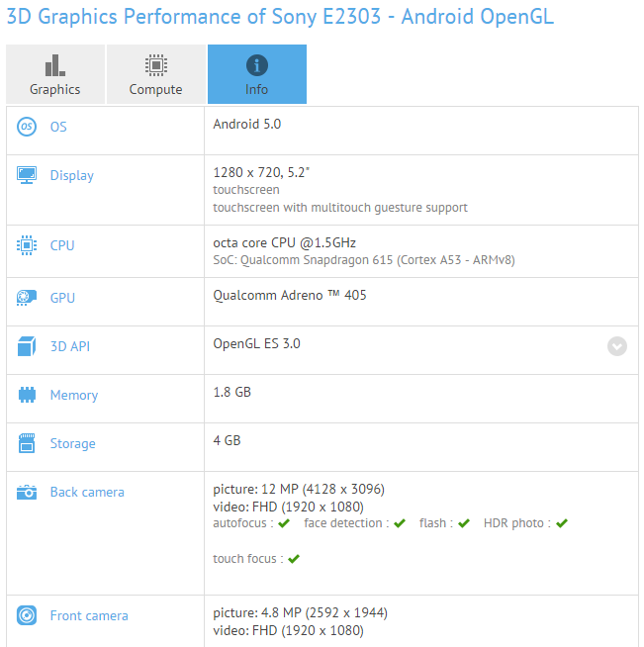This screenshot has height=647, width=644.
Task: Click the Back camera icon
Action: (27, 492)
